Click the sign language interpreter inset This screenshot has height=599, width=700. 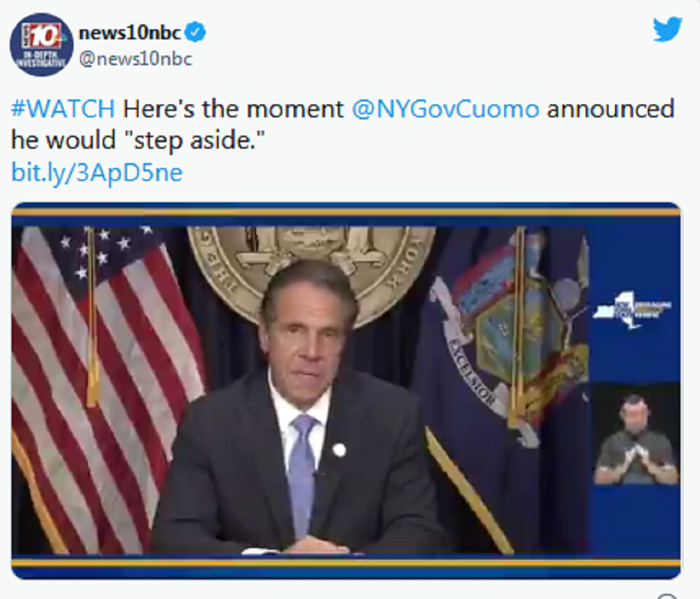[x=635, y=440]
